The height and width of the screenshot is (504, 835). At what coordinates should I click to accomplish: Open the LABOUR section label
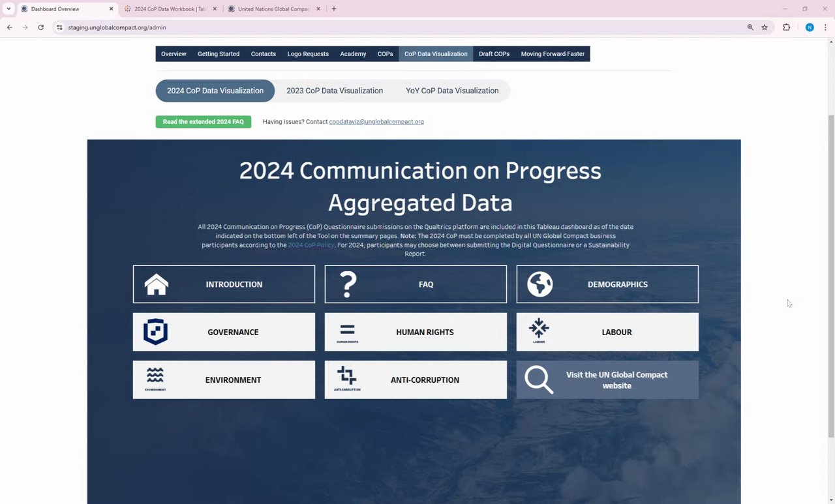616,332
